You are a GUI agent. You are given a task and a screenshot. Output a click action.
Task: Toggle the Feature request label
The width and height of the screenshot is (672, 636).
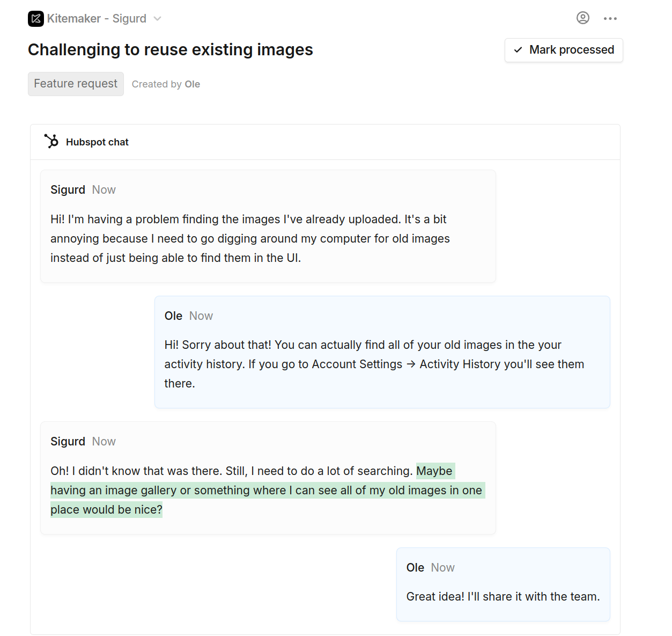pyautogui.click(x=75, y=84)
